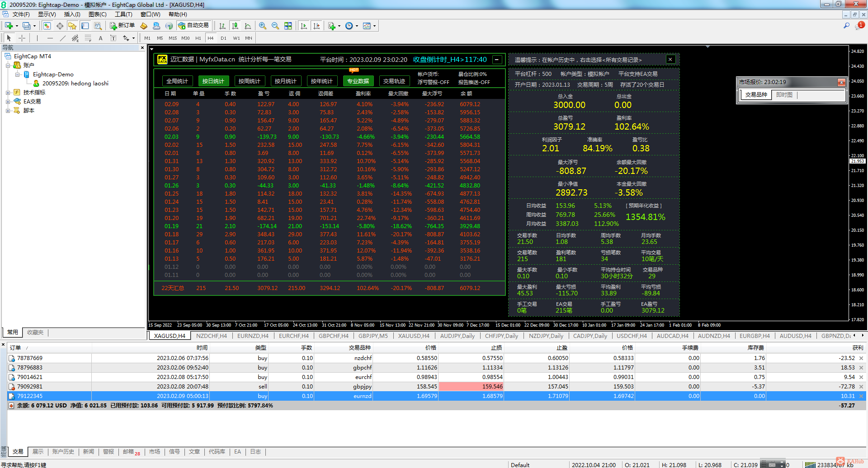Open the indicators list dropdown arrow
This screenshot has width=868, height=468.
point(339,26)
